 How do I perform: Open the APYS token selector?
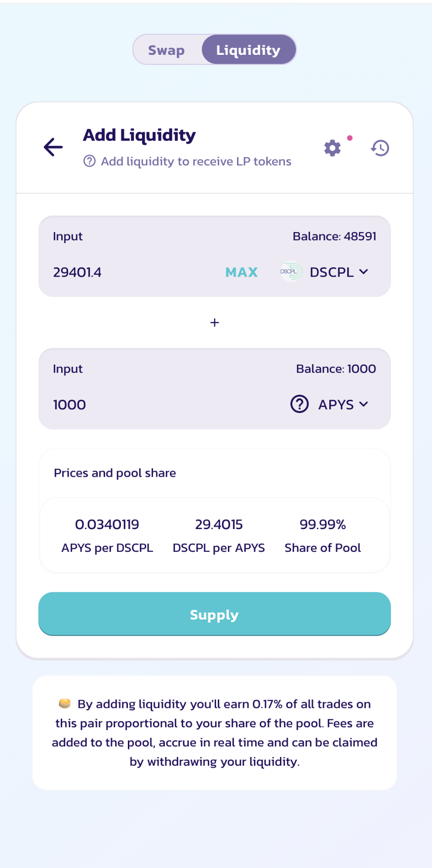point(329,404)
